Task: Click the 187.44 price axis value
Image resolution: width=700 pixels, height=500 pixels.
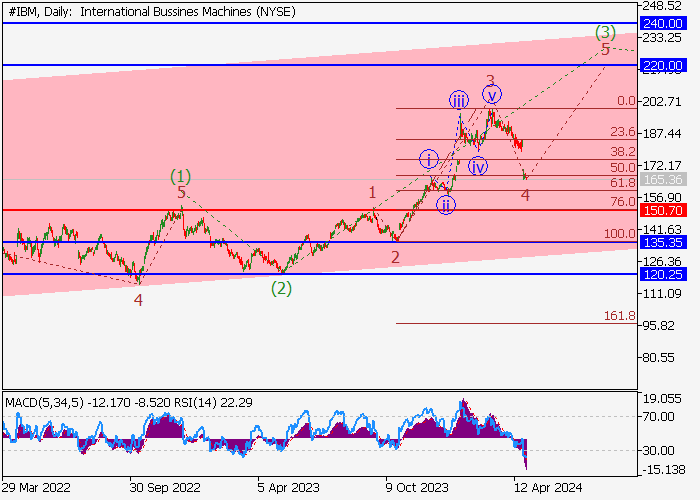Action: (x=662, y=133)
